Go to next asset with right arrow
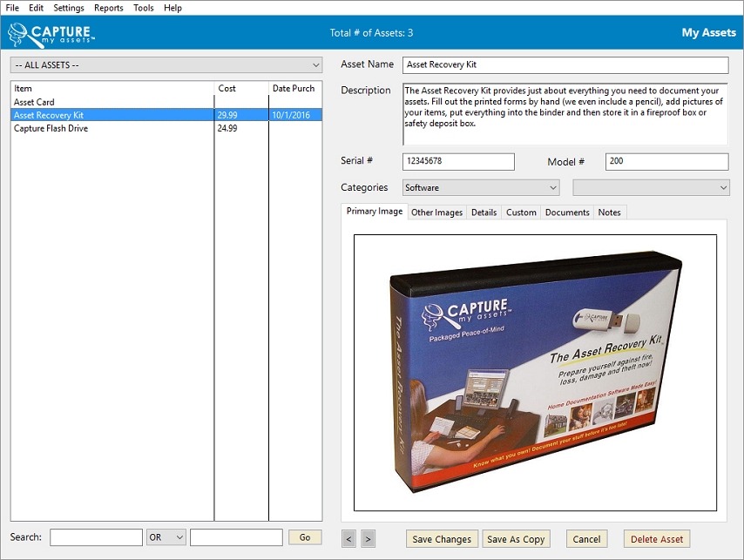 point(368,539)
